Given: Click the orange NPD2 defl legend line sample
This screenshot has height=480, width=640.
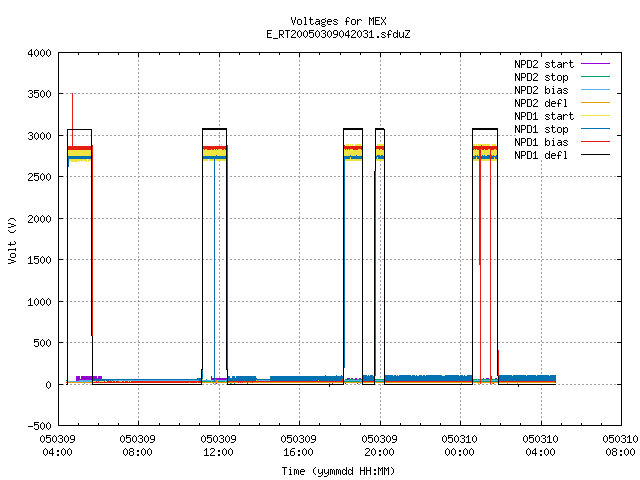Looking at the screenshot, I should (595, 102).
